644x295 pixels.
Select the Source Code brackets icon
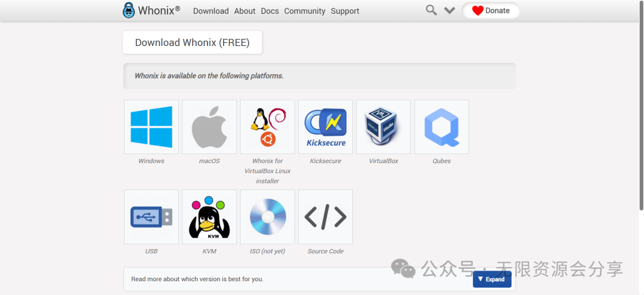coord(326,217)
